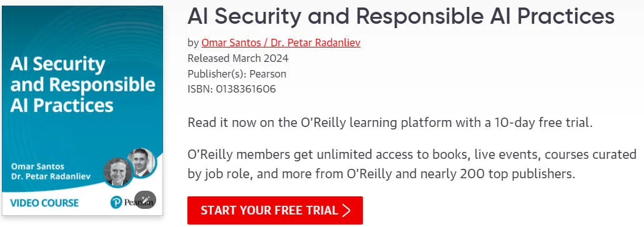Click the chevron arrow on free trial button

point(346,211)
